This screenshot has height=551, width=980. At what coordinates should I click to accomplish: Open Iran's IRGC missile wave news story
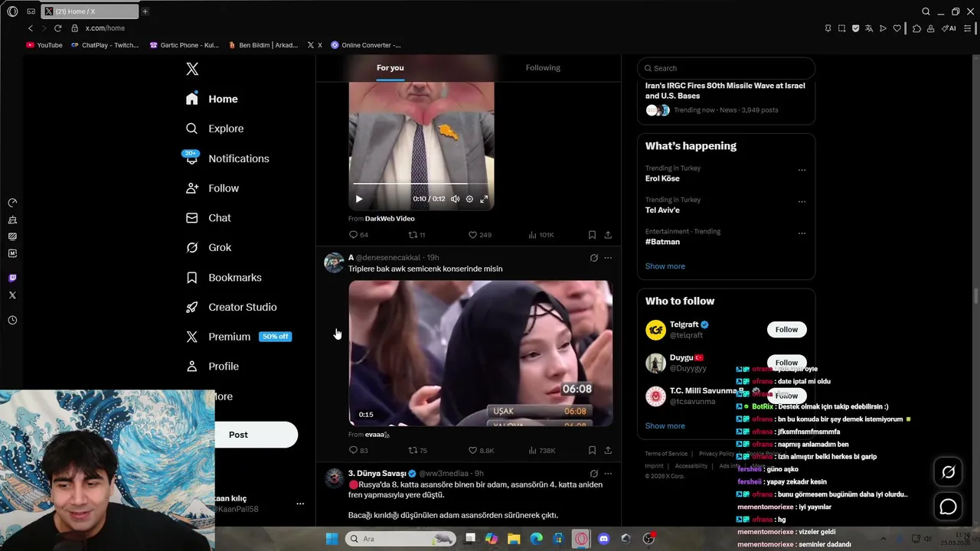[x=725, y=90]
